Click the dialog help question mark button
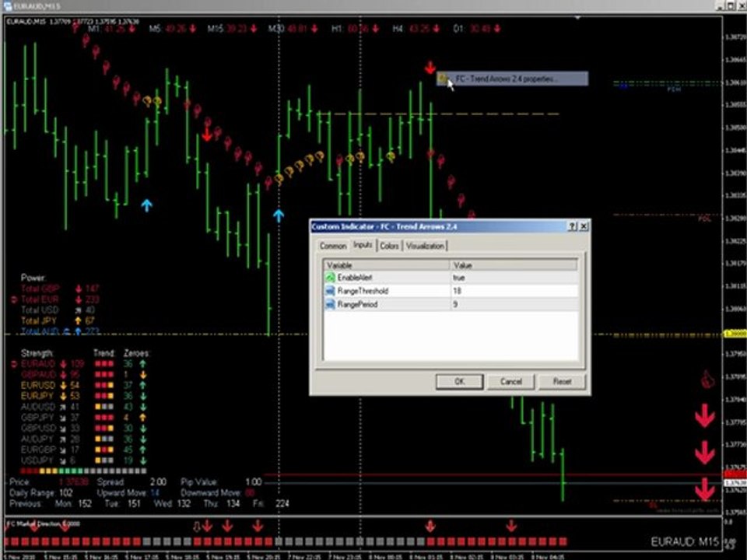747x560 pixels. click(573, 226)
